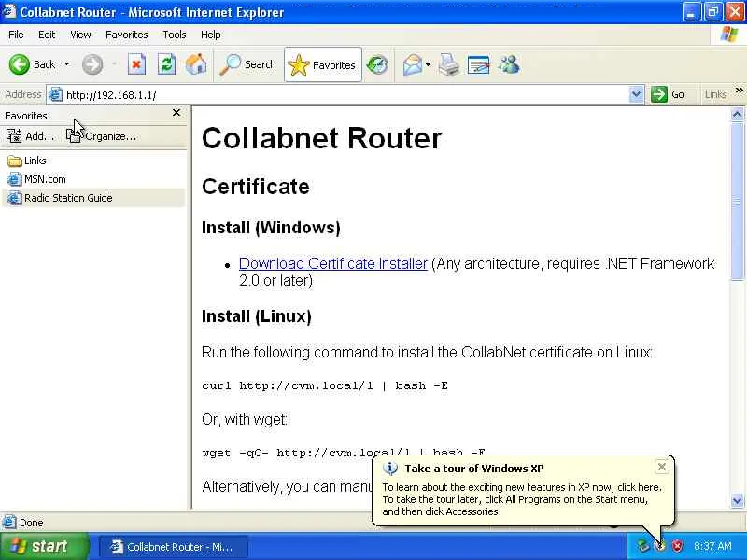Screen dimensions: 747x560
Task: Click the page icon in address bar
Action: (x=56, y=94)
